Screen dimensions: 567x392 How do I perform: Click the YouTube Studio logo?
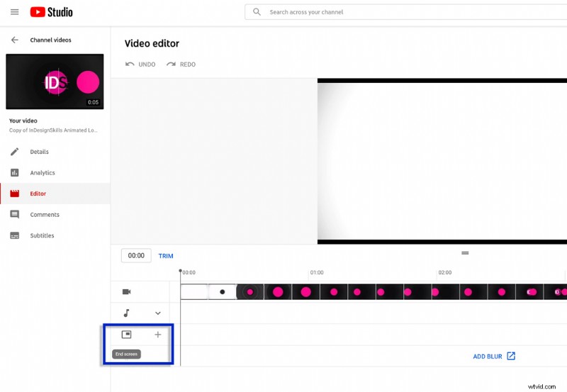[51, 12]
